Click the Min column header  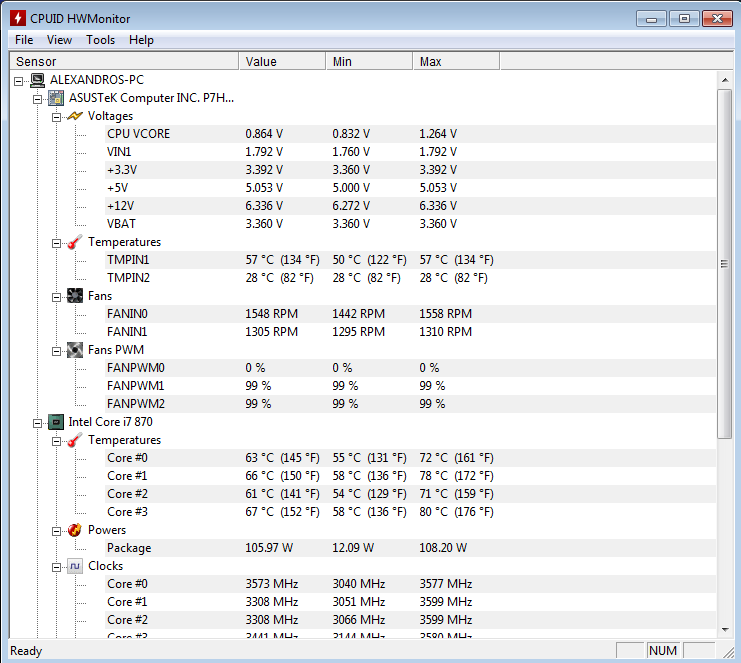(x=370, y=61)
